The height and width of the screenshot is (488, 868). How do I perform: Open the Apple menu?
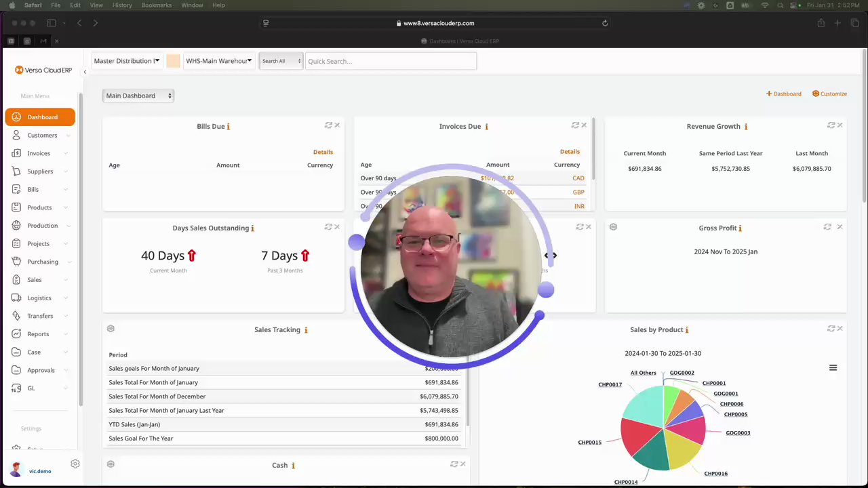12,5
